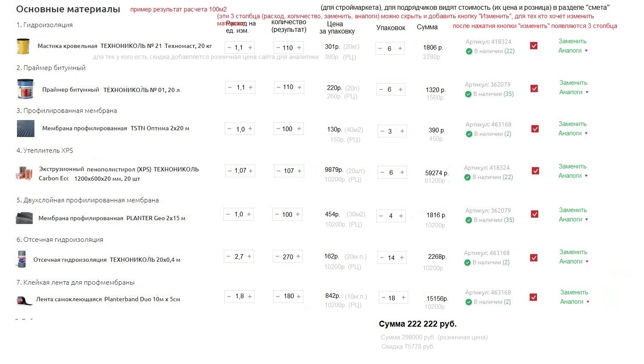644x364 pixels.
Task: Click Заменить link for TSTN Оптима membrane
Action: [572, 124]
